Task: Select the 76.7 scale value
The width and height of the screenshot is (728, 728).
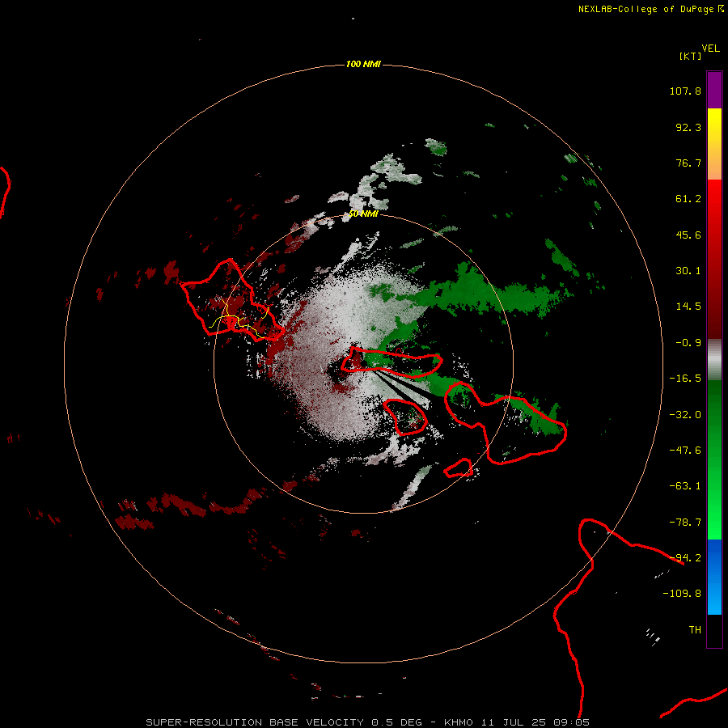Action: tap(688, 163)
